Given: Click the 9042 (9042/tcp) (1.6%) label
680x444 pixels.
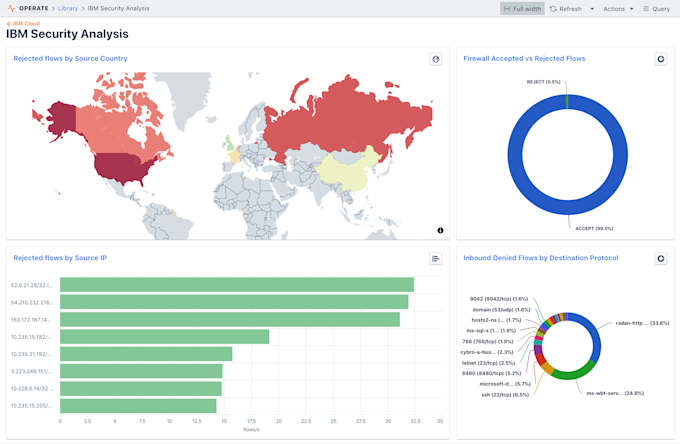Looking at the screenshot, I should (499, 299).
